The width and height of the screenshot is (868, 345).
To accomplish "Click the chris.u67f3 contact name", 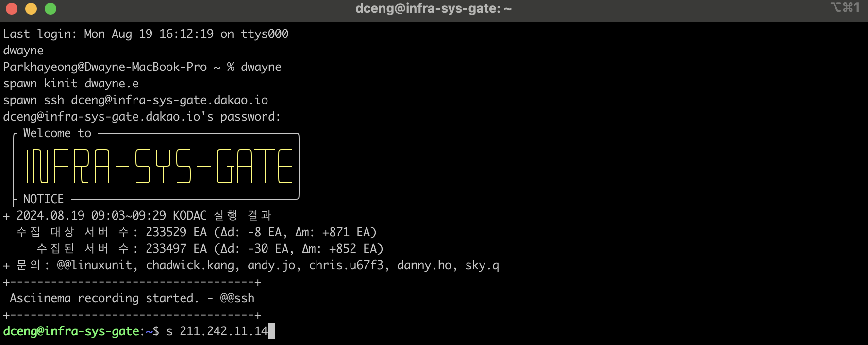I will coord(346,265).
